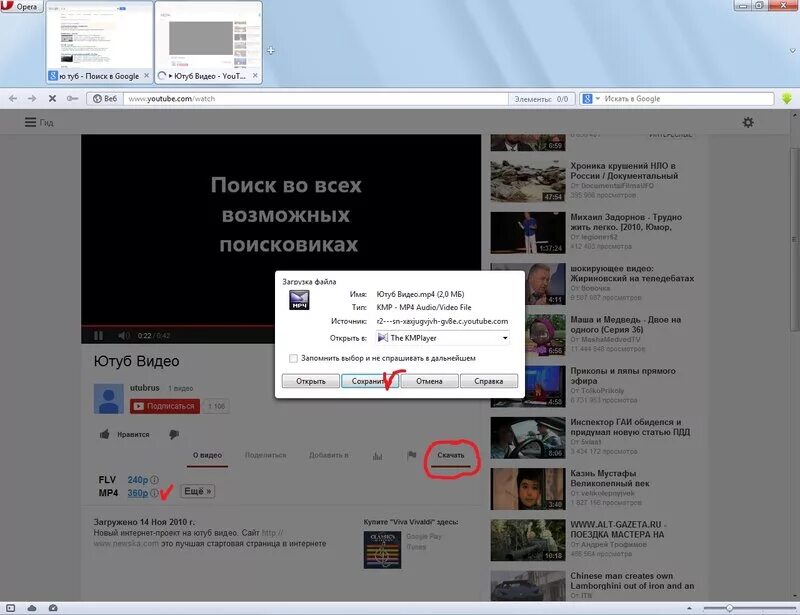Go forward with the browser forward arrow
The height and width of the screenshot is (615, 800).
pos(32,99)
